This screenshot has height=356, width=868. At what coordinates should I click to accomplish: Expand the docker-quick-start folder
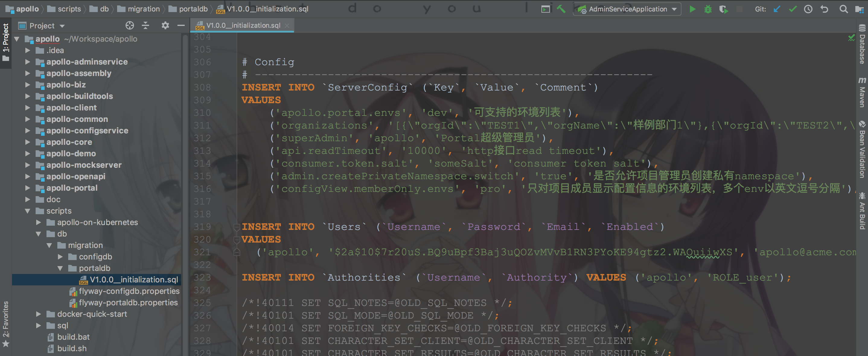pyautogui.click(x=38, y=314)
